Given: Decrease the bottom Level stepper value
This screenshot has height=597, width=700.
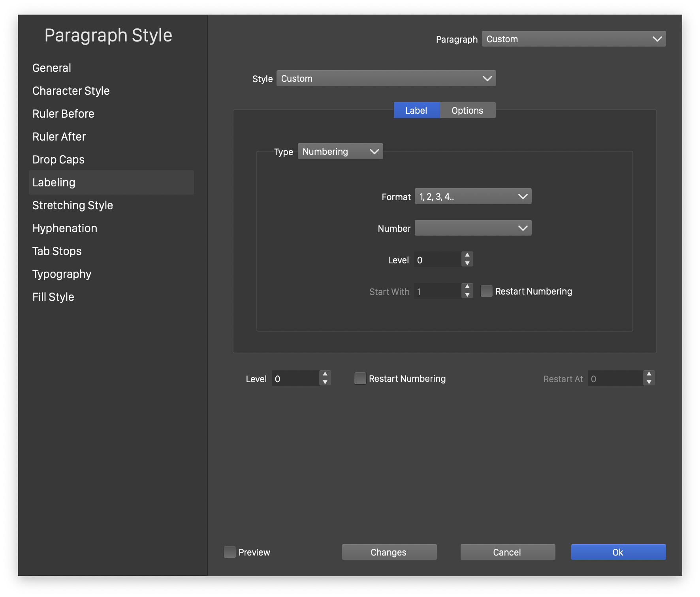Looking at the screenshot, I should point(325,382).
